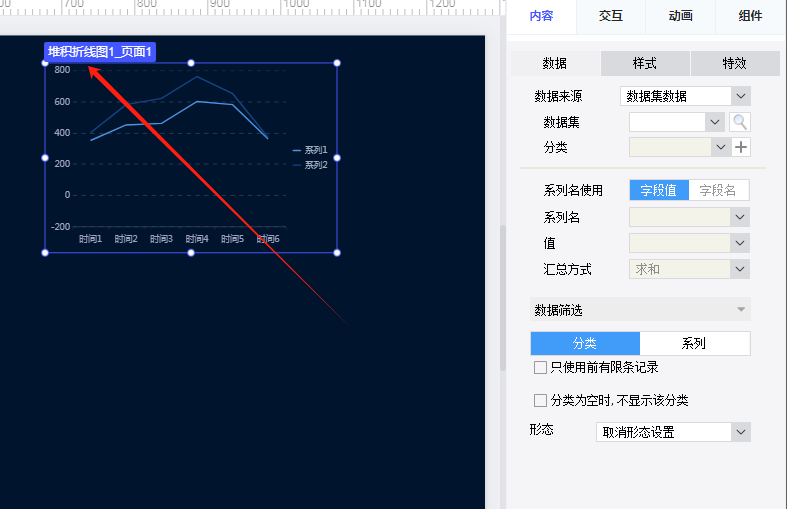Screen dimensions: 787x509
Task: Click the top-right resize handle of chart
Action: [337, 63]
